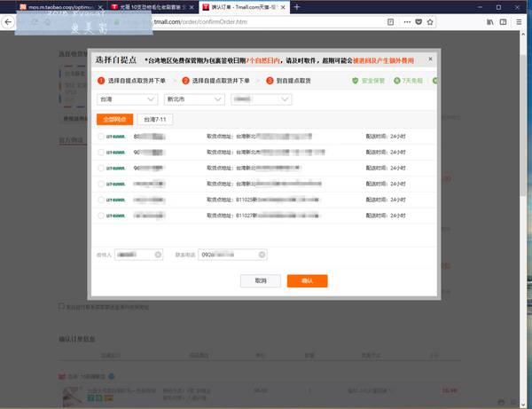This screenshot has width=532, height=409.
Task: Select the active Tmall.com confirm order tab
Action: coord(245,7)
